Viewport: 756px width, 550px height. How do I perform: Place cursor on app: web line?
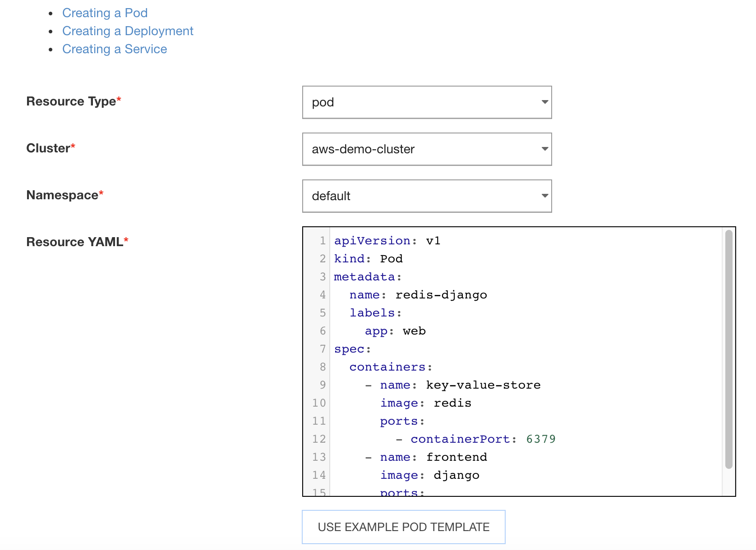click(x=395, y=331)
